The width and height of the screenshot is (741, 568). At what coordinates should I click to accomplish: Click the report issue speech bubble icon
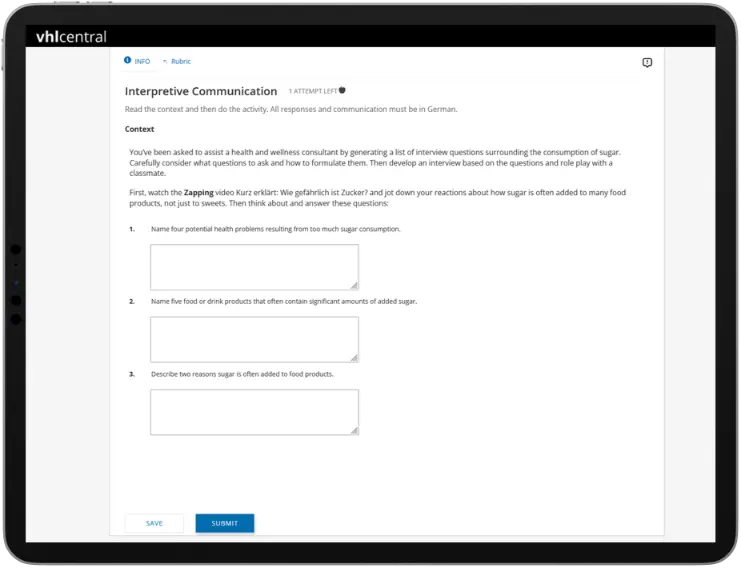point(647,63)
